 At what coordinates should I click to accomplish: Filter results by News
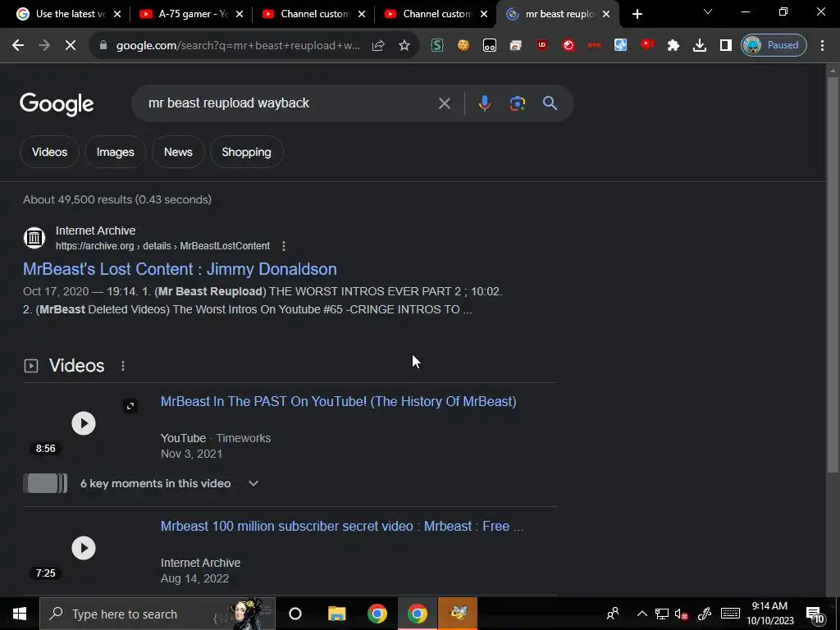(x=178, y=152)
